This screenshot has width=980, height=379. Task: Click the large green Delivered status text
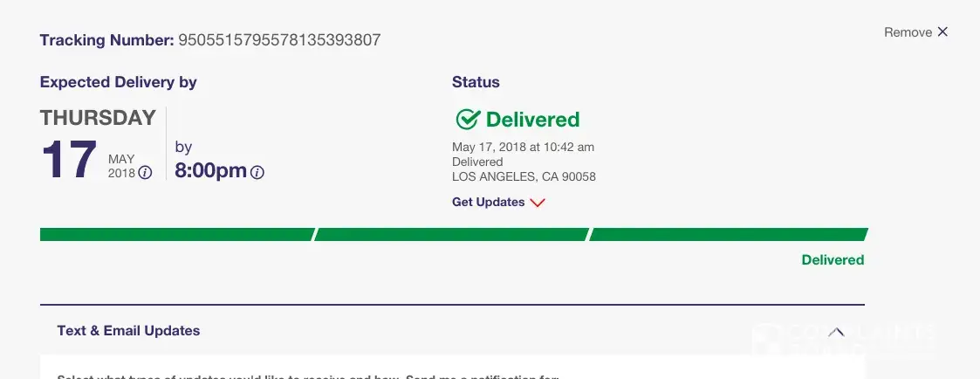532,120
